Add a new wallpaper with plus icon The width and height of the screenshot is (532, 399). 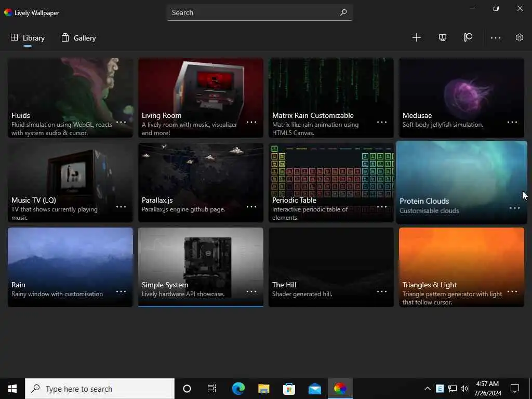click(416, 37)
